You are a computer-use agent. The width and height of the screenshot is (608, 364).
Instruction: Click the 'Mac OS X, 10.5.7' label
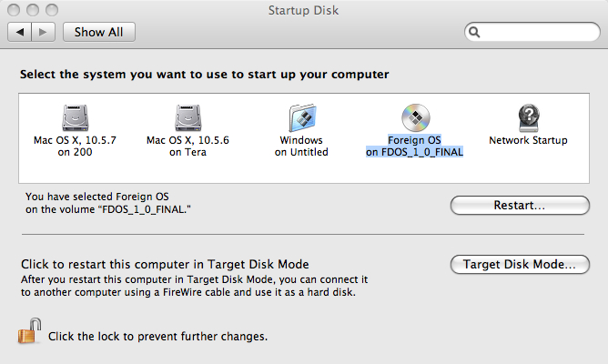coord(75,140)
